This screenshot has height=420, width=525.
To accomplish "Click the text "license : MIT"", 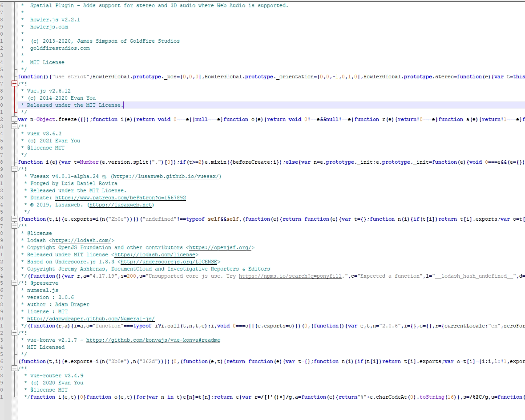I will pos(47,312).
